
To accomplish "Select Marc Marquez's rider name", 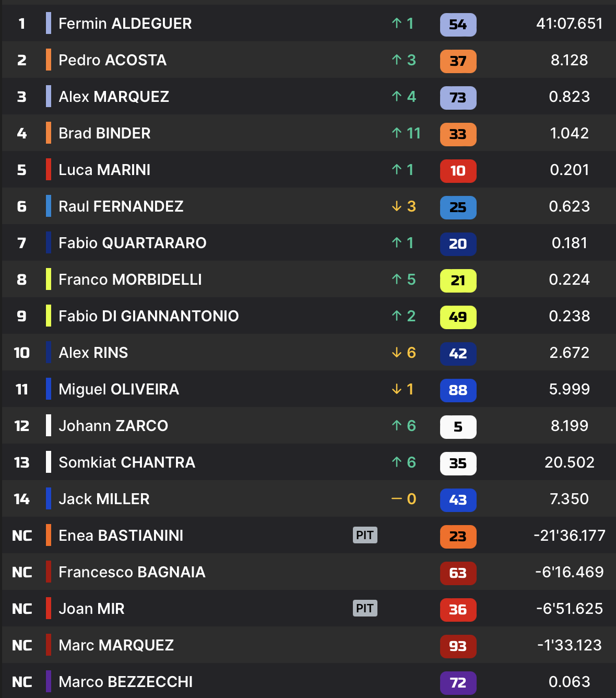I will click(116, 645).
